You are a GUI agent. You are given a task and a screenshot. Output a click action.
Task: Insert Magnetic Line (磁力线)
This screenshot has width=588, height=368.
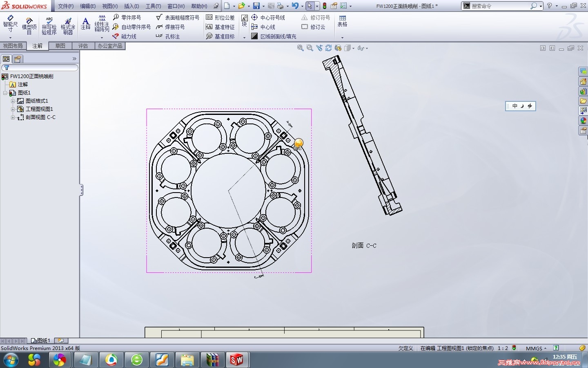coord(125,36)
